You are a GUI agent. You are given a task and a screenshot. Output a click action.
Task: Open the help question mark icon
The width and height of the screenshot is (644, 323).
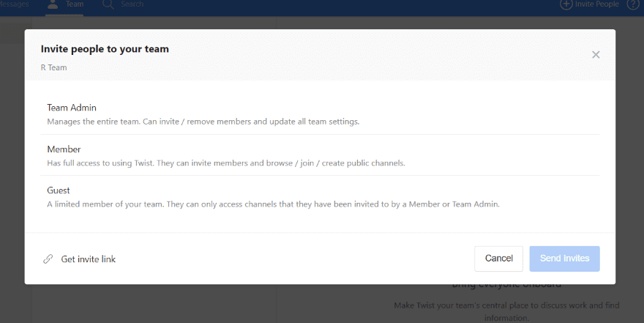[633, 4]
